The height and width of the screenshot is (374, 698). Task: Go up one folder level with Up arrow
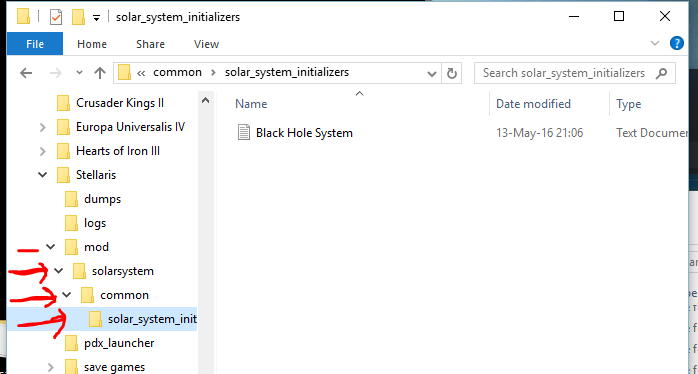pos(100,73)
